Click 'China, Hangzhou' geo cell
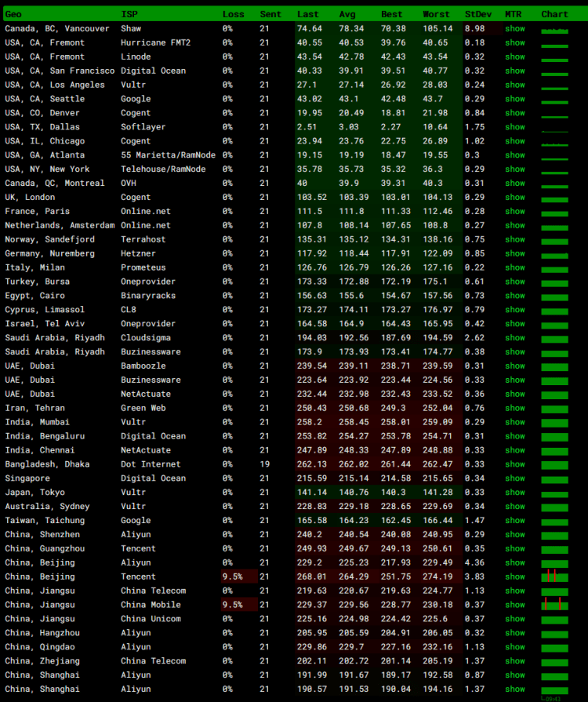Image resolution: width=588 pixels, height=702 pixels. [42, 633]
